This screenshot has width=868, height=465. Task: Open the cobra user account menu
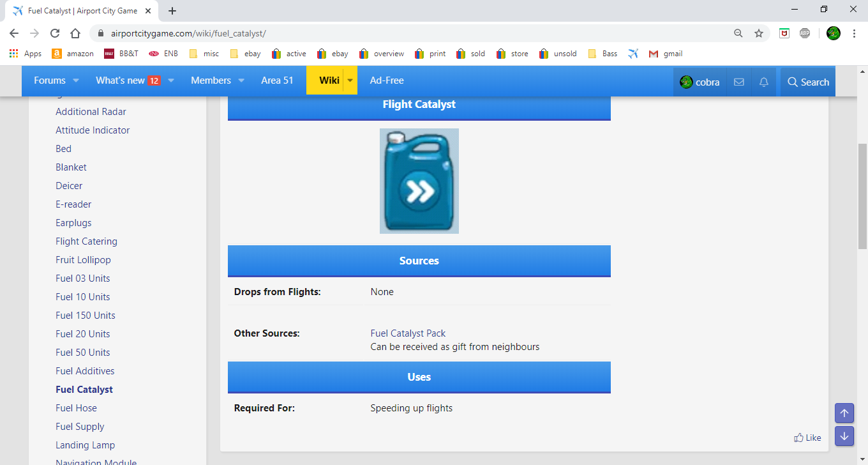click(700, 82)
